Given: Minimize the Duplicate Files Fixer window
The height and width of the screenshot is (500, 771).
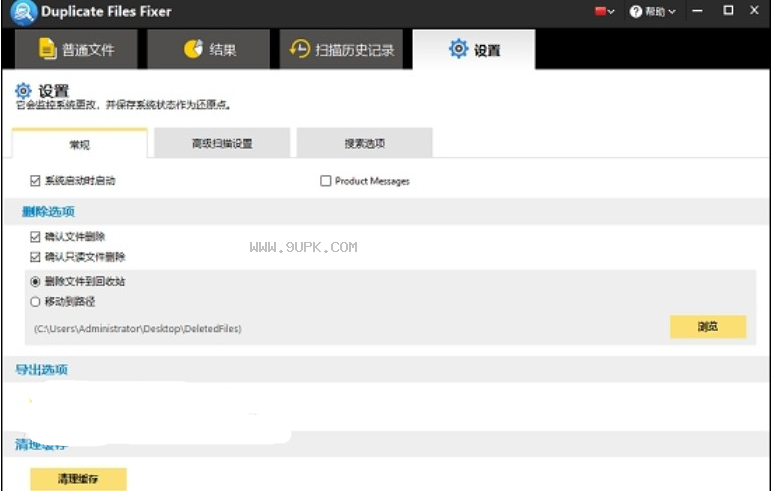Looking at the screenshot, I should [697, 11].
